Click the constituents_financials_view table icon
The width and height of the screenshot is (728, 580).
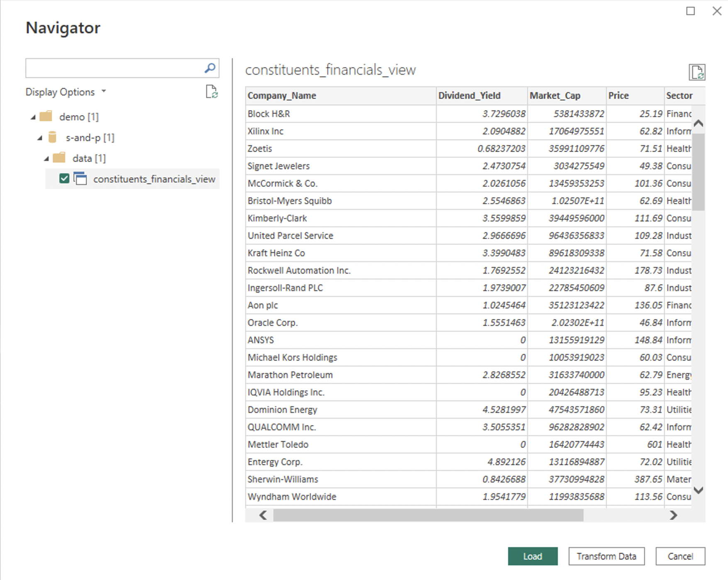[x=80, y=179]
